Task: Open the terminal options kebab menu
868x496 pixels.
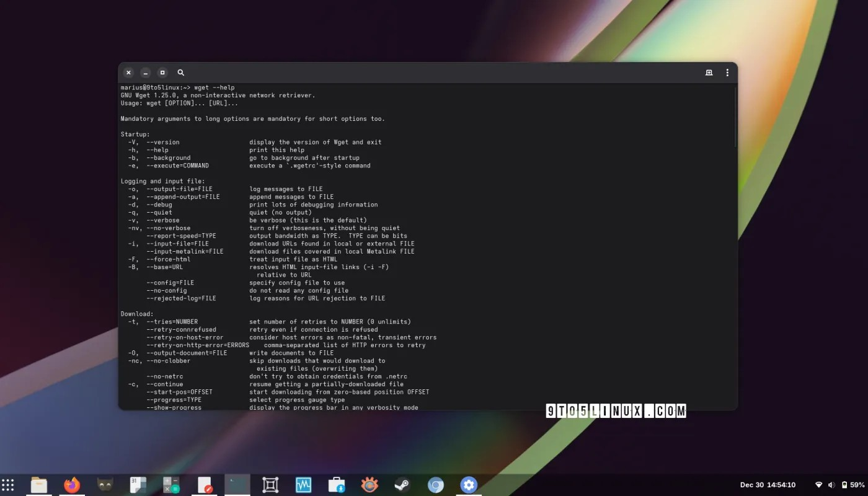Action: (x=727, y=73)
